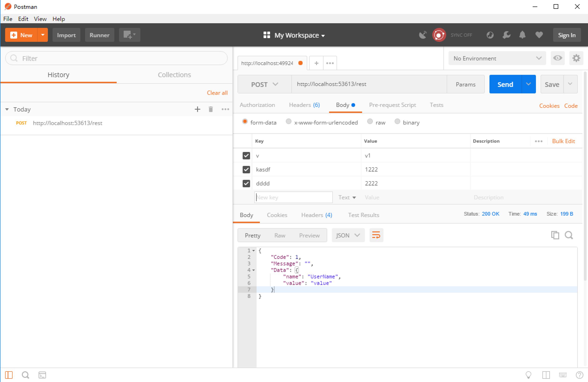
Task: Switch to the Collections tab
Action: 174,75
